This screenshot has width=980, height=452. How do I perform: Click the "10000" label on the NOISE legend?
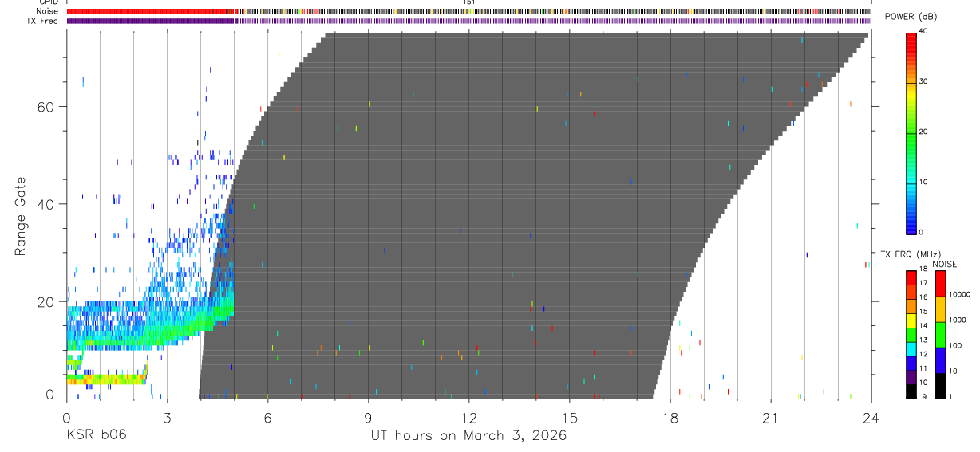coord(960,294)
